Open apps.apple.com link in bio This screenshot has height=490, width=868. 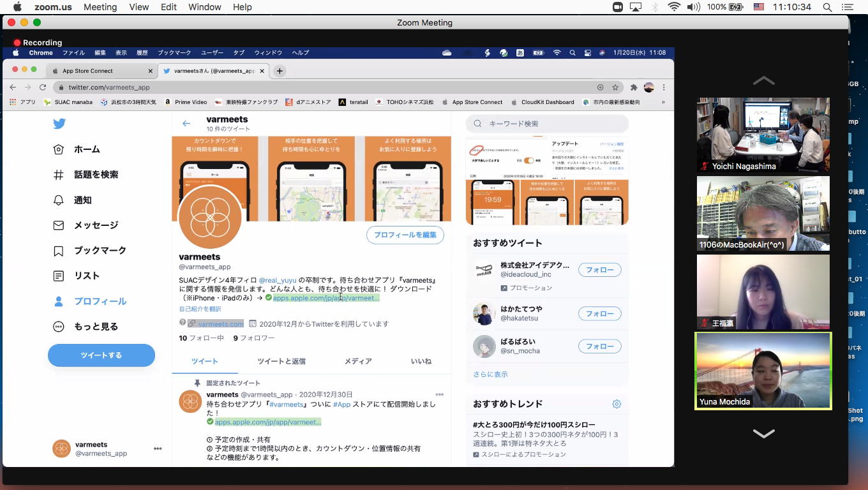tap(326, 298)
